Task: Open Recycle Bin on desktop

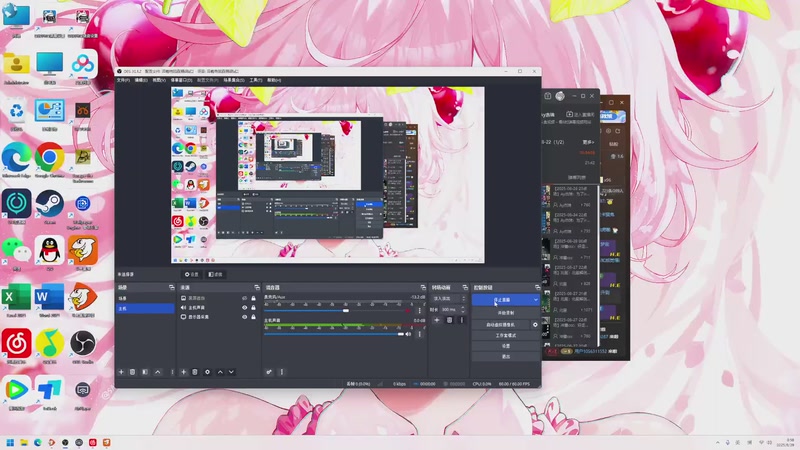Action: [x=16, y=114]
